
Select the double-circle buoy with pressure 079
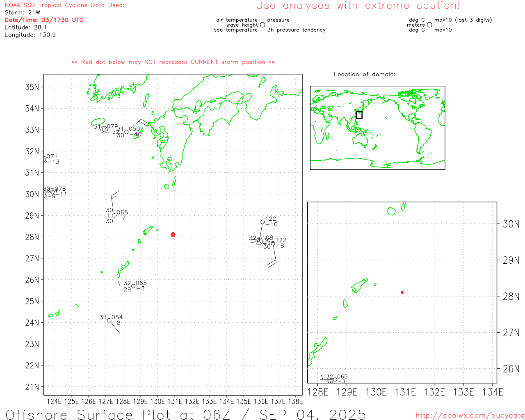pyautogui.click(x=104, y=130)
